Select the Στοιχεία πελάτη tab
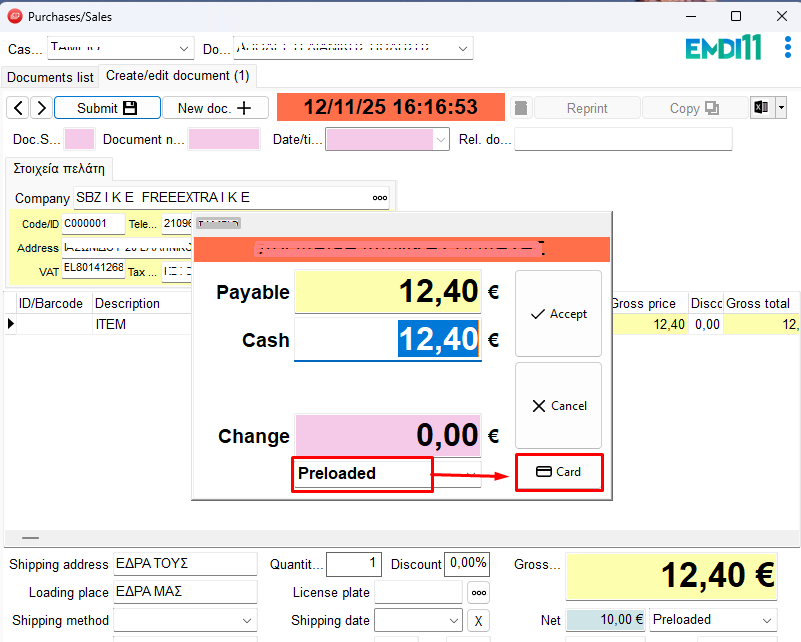801x642 pixels. [59, 168]
